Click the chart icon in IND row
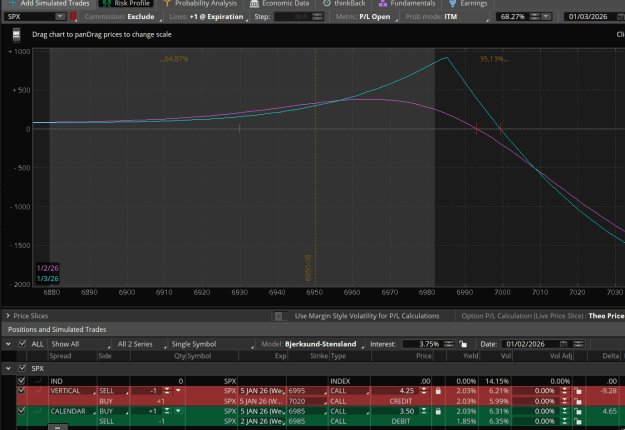The height and width of the screenshot is (430, 625). pyautogui.click(x=37, y=381)
